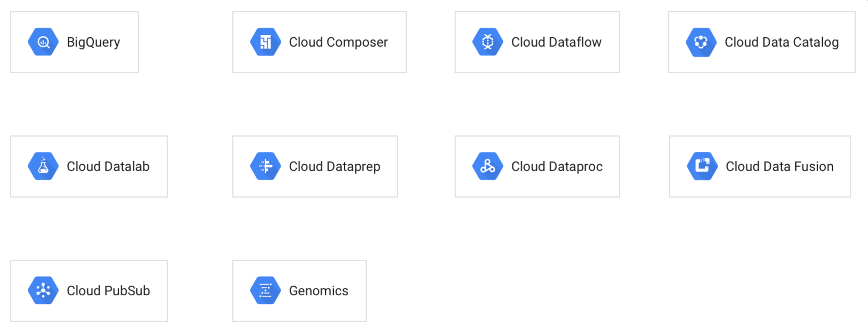Click the Cloud Data Fusion icon
The height and width of the screenshot is (333, 868).
pyautogui.click(x=702, y=166)
